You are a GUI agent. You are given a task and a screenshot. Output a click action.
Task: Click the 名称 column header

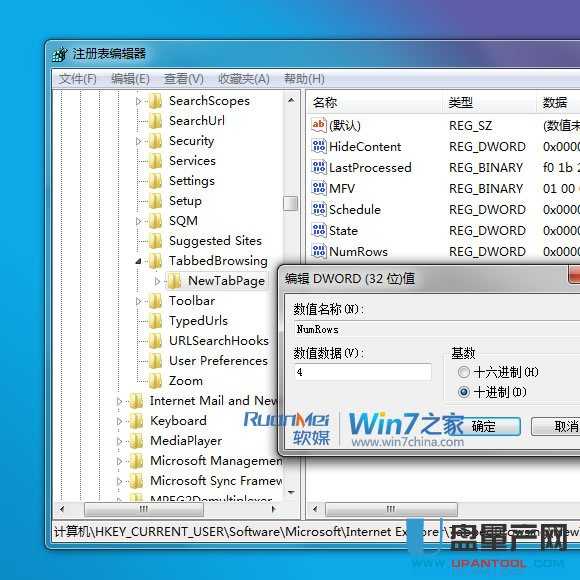375,102
